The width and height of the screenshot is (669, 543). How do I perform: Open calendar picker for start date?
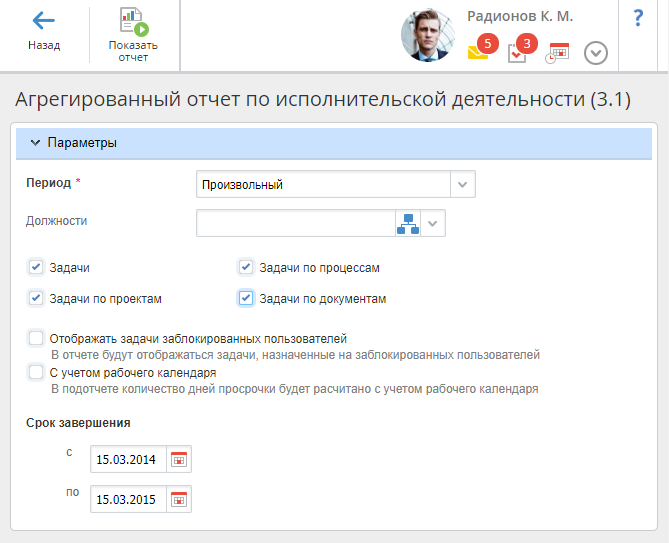[179, 460]
